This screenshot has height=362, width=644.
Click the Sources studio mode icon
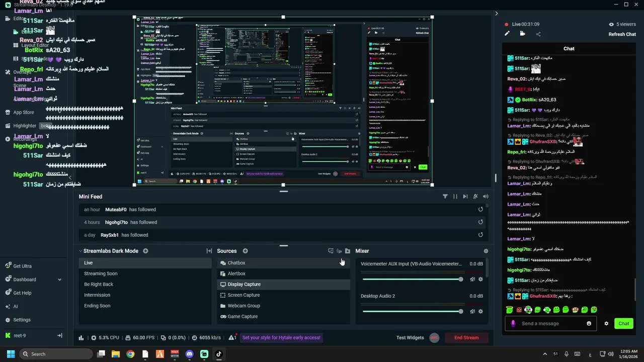331,251
